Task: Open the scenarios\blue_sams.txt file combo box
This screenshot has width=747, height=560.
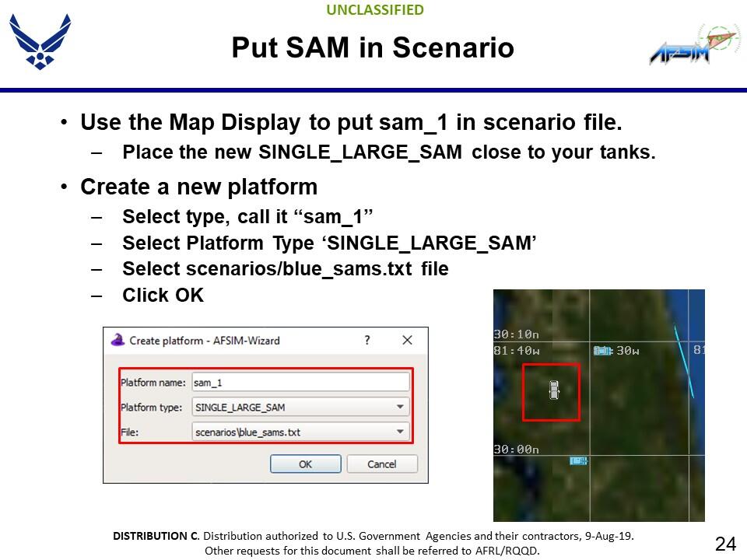Action: click(300, 432)
